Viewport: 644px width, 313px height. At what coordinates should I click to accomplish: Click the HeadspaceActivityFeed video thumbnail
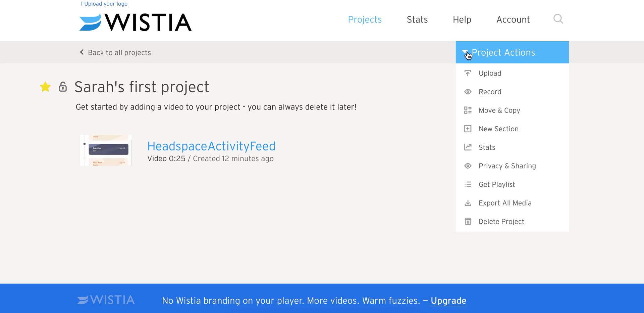106,150
